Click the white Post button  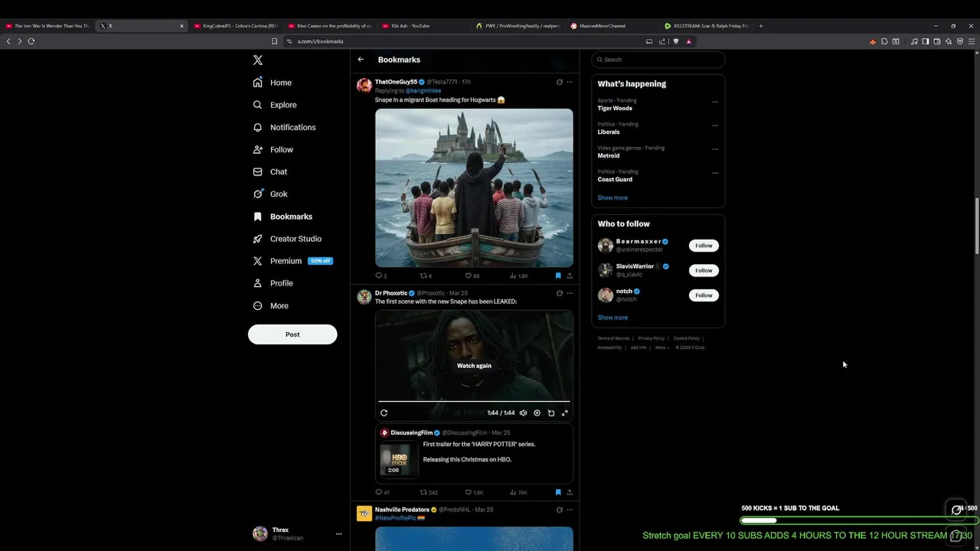click(292, 334)
